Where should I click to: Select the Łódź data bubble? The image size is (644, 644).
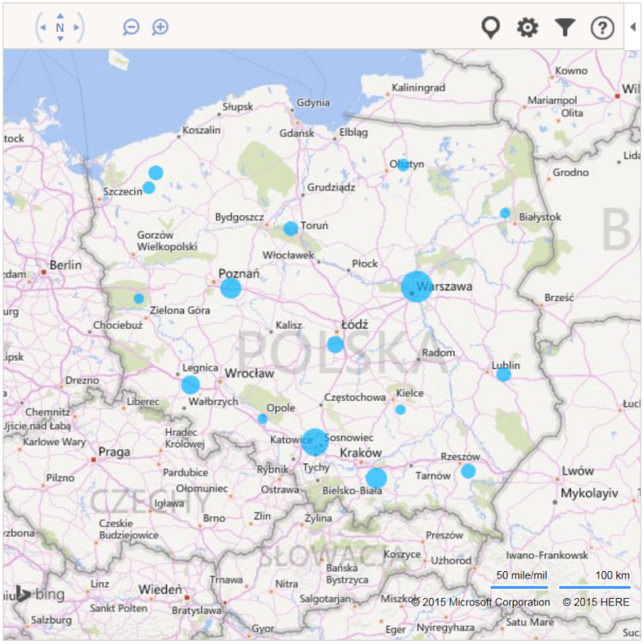pyautogui.click(x=335, y=344)
